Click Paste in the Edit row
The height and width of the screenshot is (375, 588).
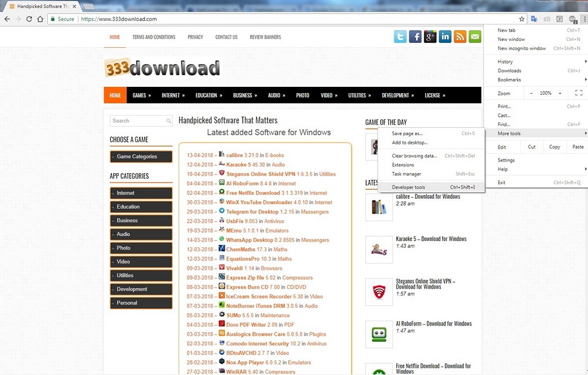click(578, 147)
